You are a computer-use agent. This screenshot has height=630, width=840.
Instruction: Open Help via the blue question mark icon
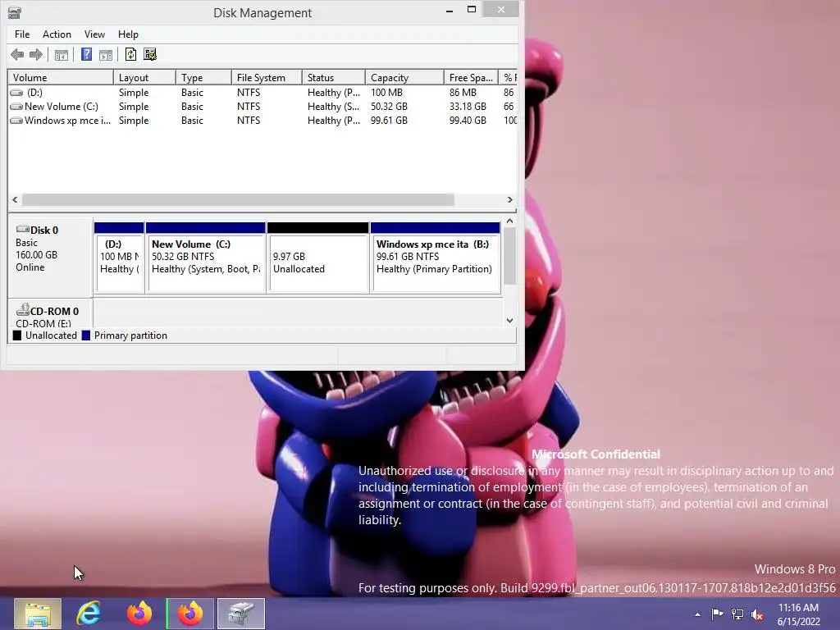coord(86,54)
